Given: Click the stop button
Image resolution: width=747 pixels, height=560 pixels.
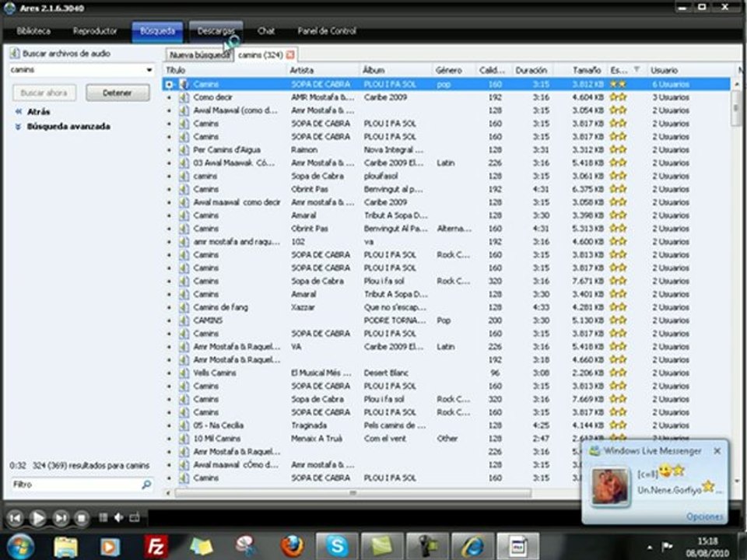Looking at the screenshot, I should click(82, 518).
